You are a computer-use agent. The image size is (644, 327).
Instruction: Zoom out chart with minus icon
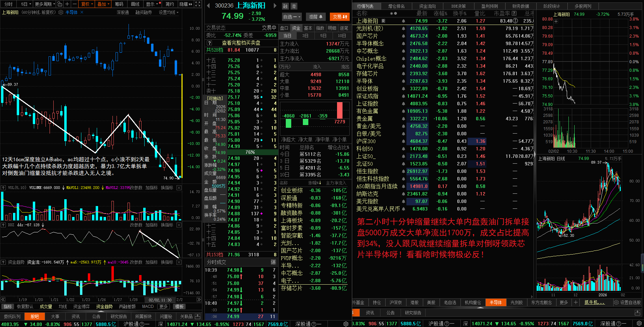(74, 4)
